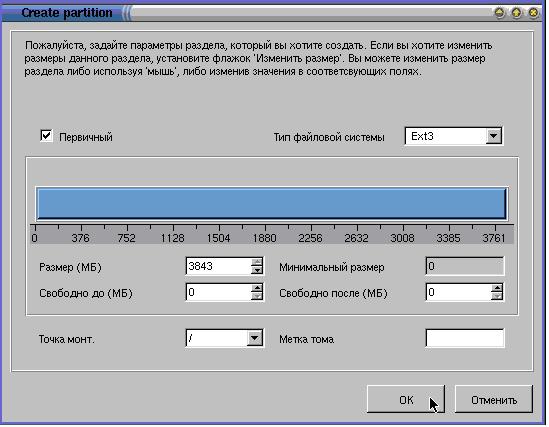Click the Create partition title text

[67, 13]
